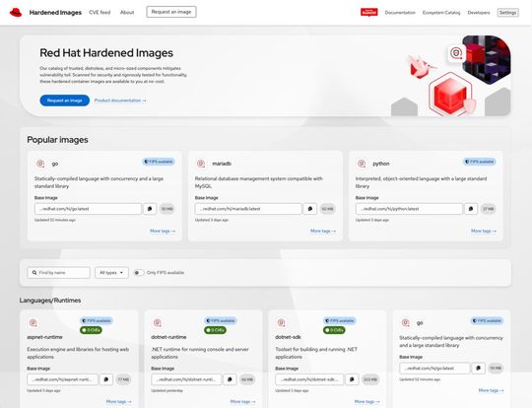Click the red Summit badge
This screenshot has width=532, height=408.
coord(369,12)
